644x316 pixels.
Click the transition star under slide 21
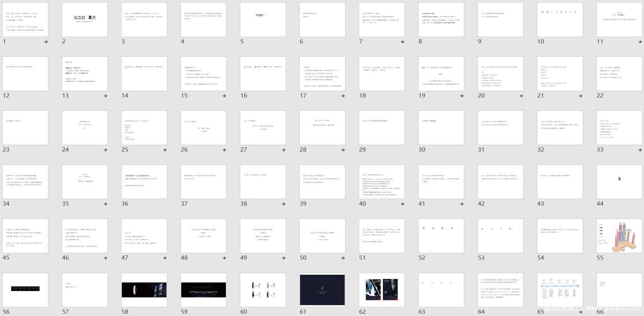click(x=581, y=96)
